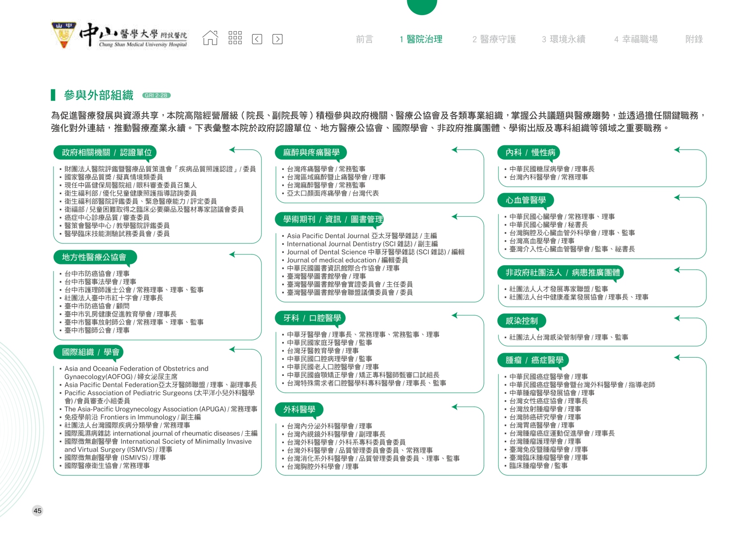
Task: Click the 參與外部組織 section title
Action: 98,95
